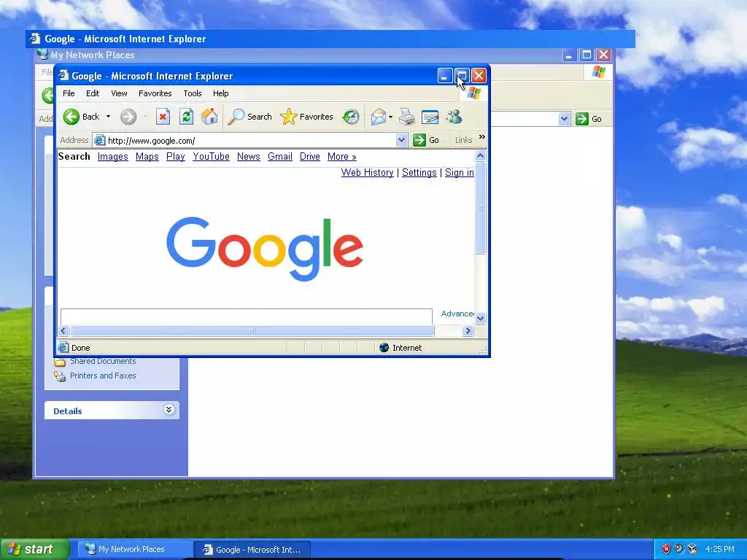The height and width of the screenshot is (560, 747).
Task: Follow the Images link
Action: (x=113, y=157)
